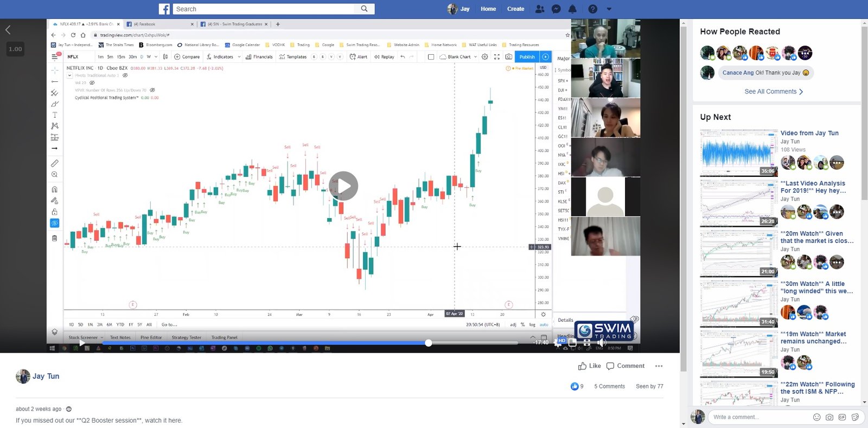Open the post options three-dots menu

coord(659,366)
